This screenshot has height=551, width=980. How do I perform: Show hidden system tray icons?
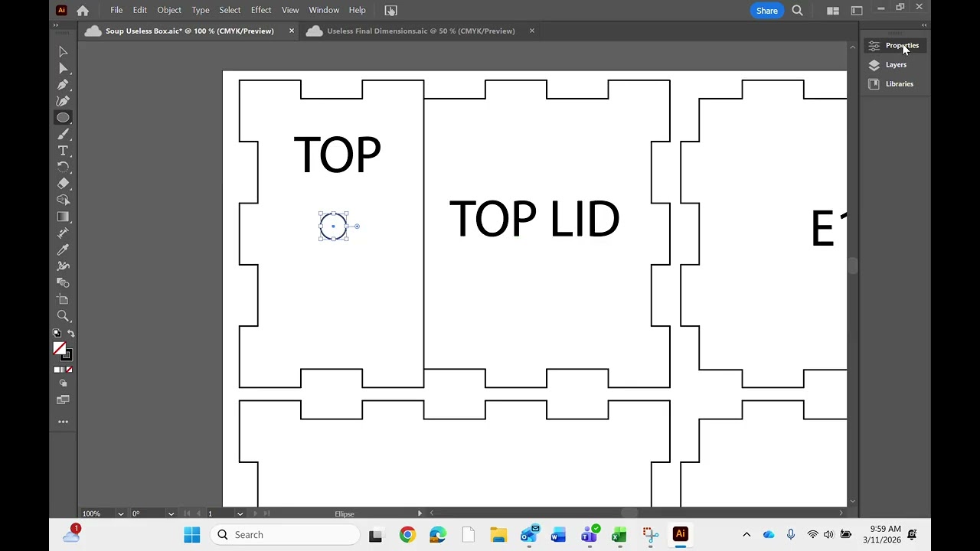click(x=746, y=535)
